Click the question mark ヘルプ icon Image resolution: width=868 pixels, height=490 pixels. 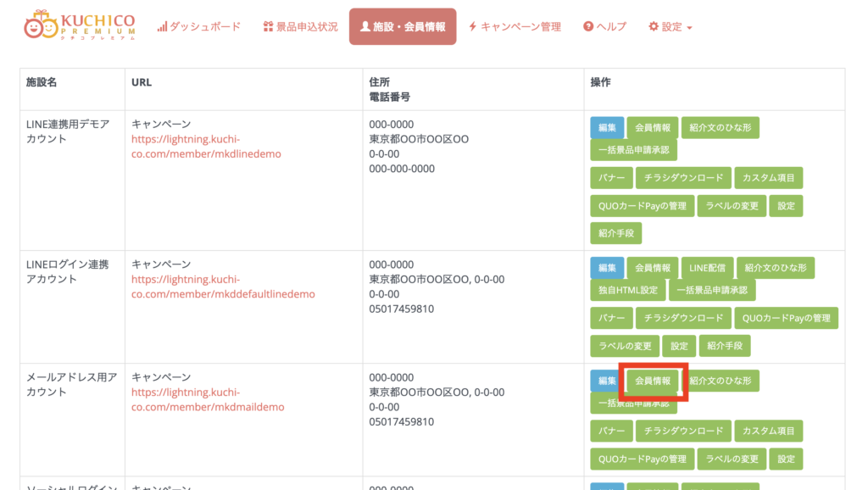point(588,27)
